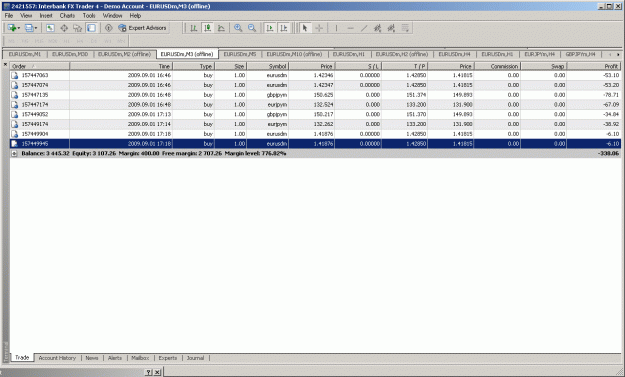Screen dimensions: 625x377
Task: Sort orders by the Profit column header
Action: (594, 66)
